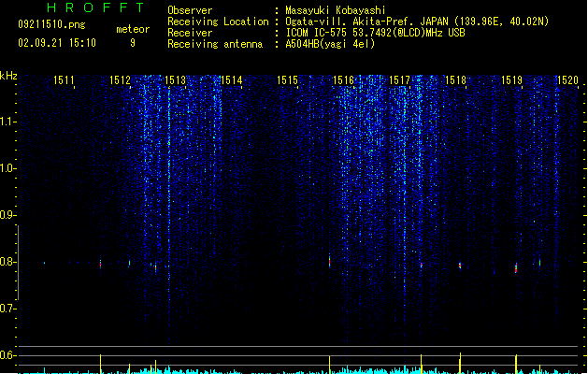Click the 1520 time marker
The width and height of the screenshot is (588, 374).
(x=567, y=80)
